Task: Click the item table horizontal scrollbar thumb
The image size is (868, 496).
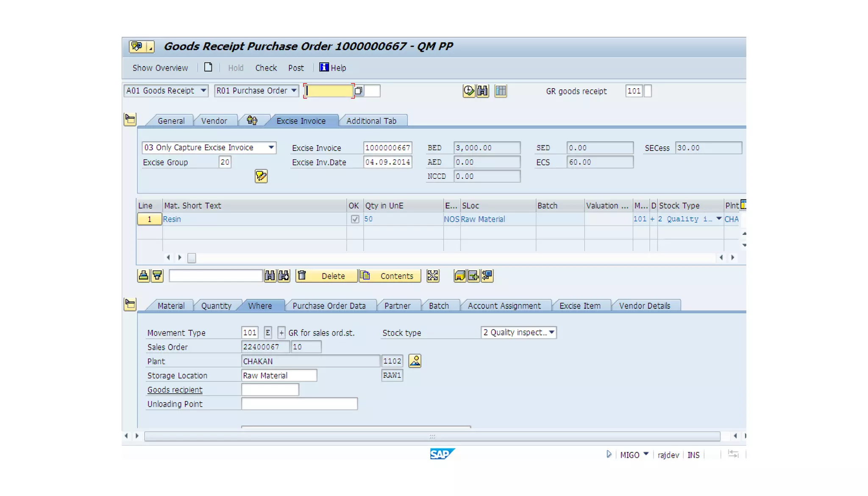Action: coord(192,258)
